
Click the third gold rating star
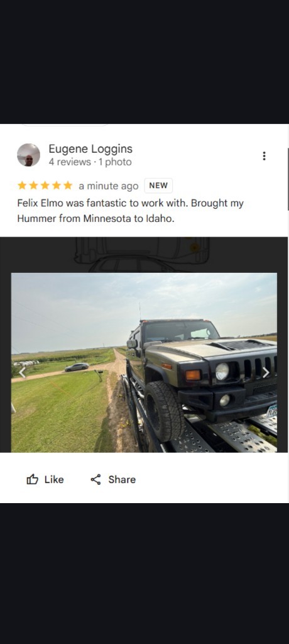[45, 186]
